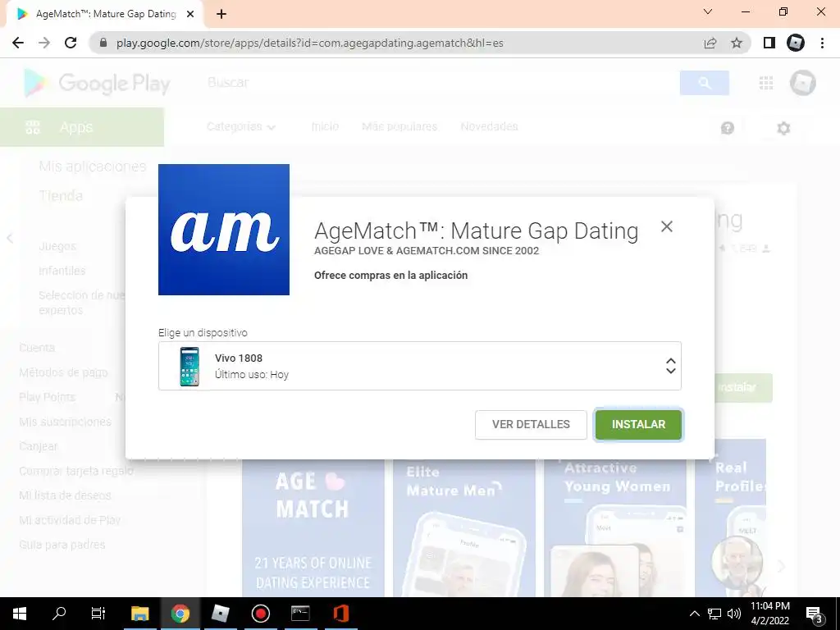Open the Command Prompt taskbar icon
The image size is (840, 630).
pos(300,614)
